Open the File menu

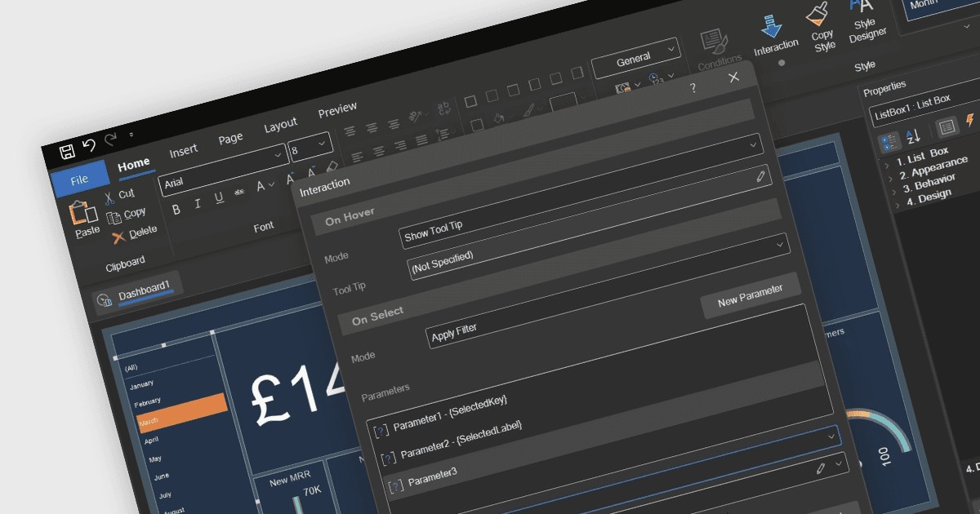(79, 179)
